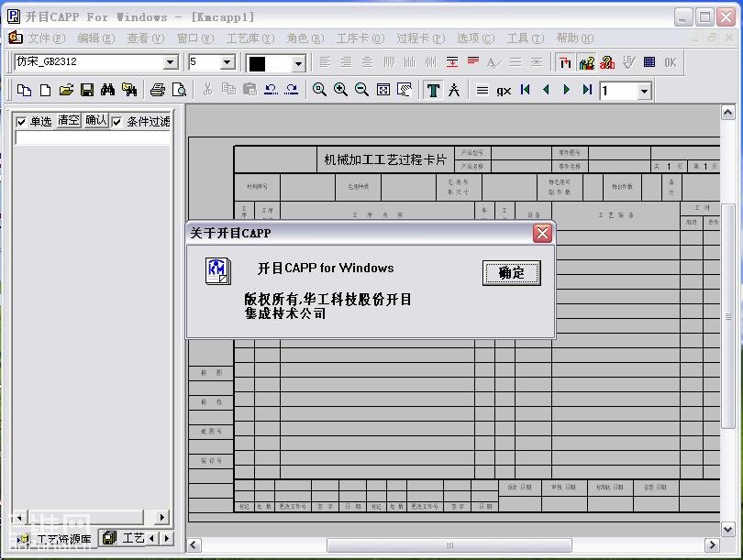
Task: Toggle the 条件过滤 checkbox
Action: pos(116,122)
